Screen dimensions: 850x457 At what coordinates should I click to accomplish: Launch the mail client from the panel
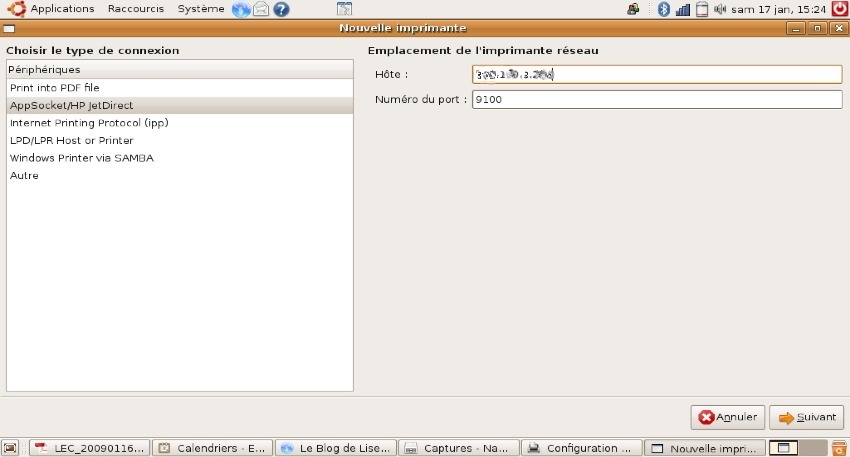point(261,9)
